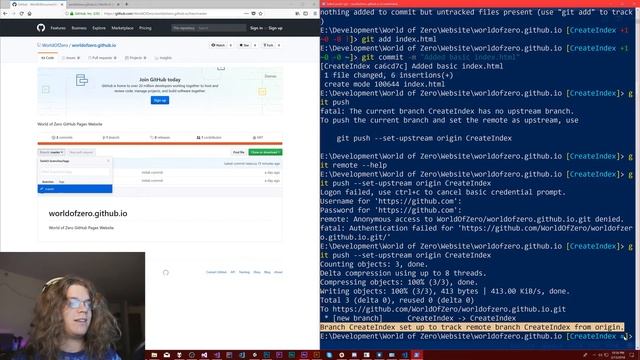Click the blue Sign up banner button

point(160,100)
